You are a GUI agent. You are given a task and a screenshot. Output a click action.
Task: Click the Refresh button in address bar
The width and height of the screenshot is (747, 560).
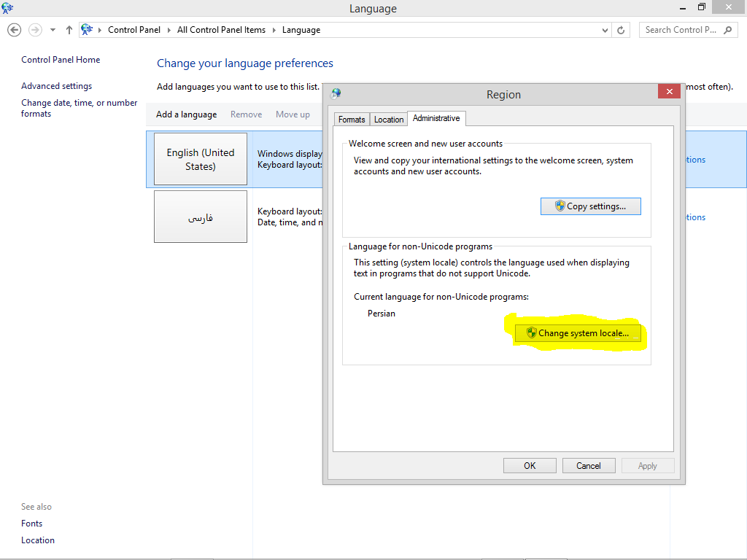[621, 30]
